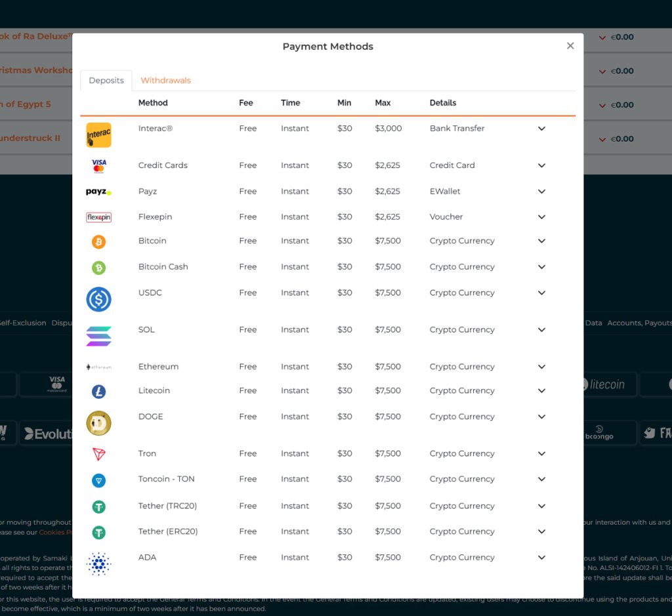Screen dimensions: 672x616
Task: Click the Tether (TRC20) icon
Action: 98,506
